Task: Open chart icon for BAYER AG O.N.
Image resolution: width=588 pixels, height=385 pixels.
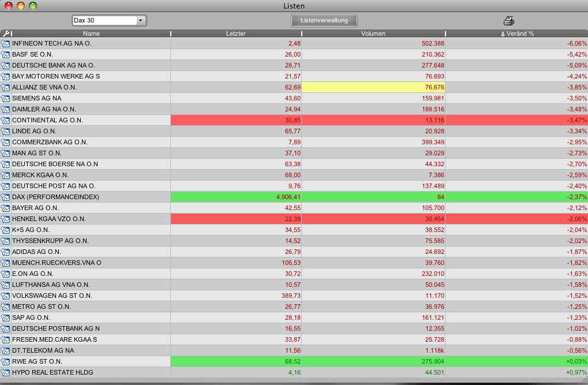Action: point(6,208)
